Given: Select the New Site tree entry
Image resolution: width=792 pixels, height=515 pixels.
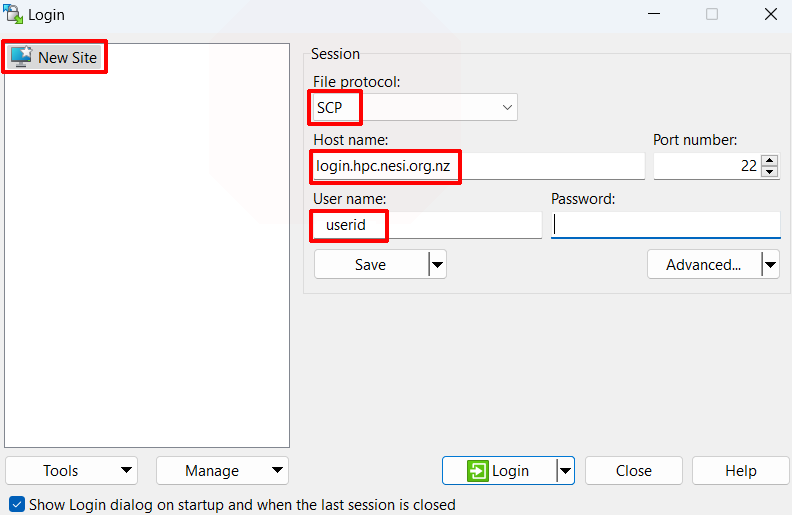Looking at the screenshot, I should tap(67, 58).
